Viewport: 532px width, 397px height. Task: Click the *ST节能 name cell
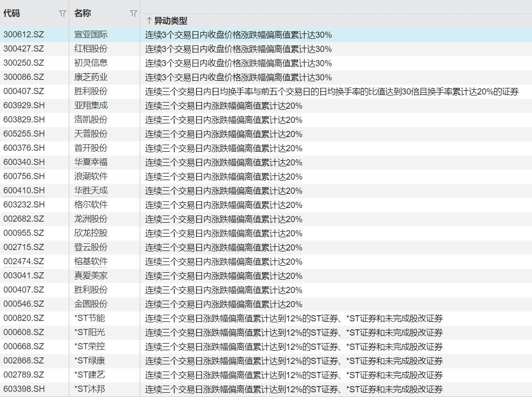coord(90,318)
